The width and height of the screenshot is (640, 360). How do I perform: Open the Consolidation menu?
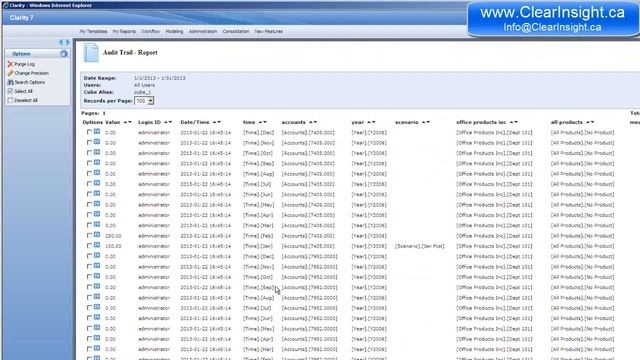(236, 31)
